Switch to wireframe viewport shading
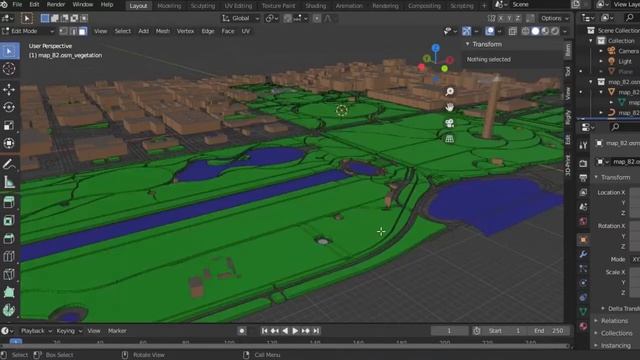Viewport: 640px width, 360px height. 526,31
